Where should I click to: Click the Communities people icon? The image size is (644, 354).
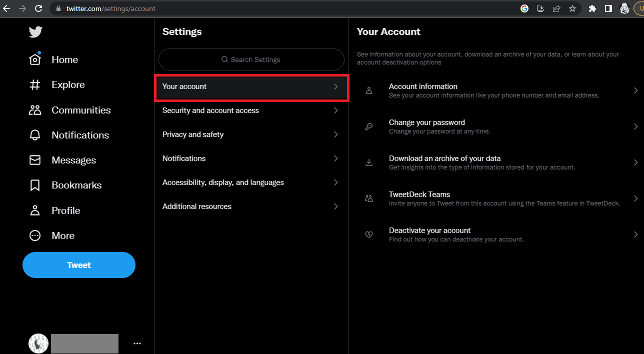[x=35, y=110]
